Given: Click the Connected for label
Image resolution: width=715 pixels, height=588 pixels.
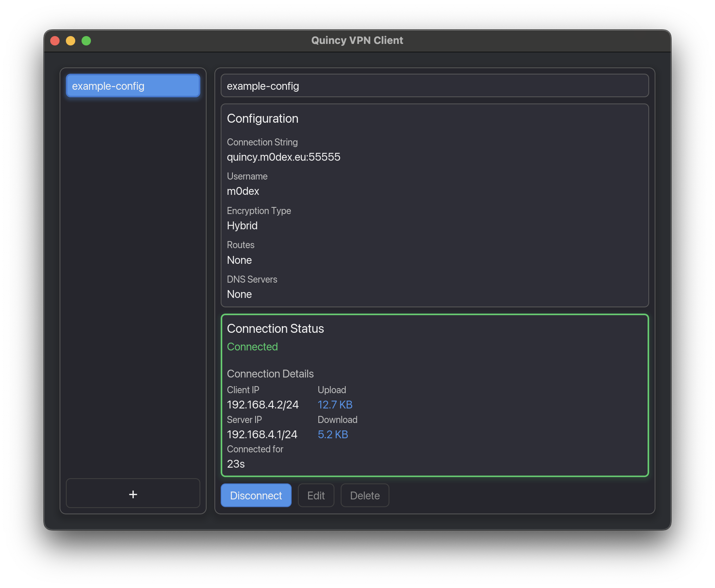Looking at the screenshot, I should [x=255, y=449].
